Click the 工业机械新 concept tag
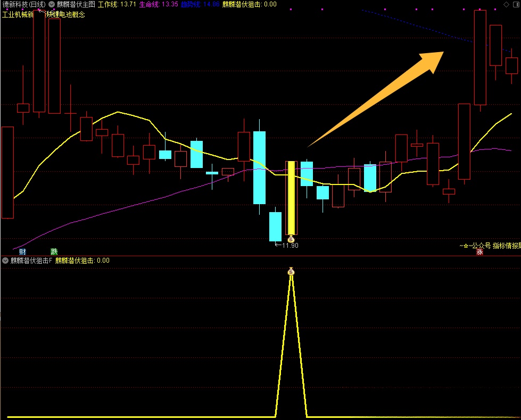Image resolution: width=521 pixels, height=420 pixels. pyautogui.click(x=19, y=15)
